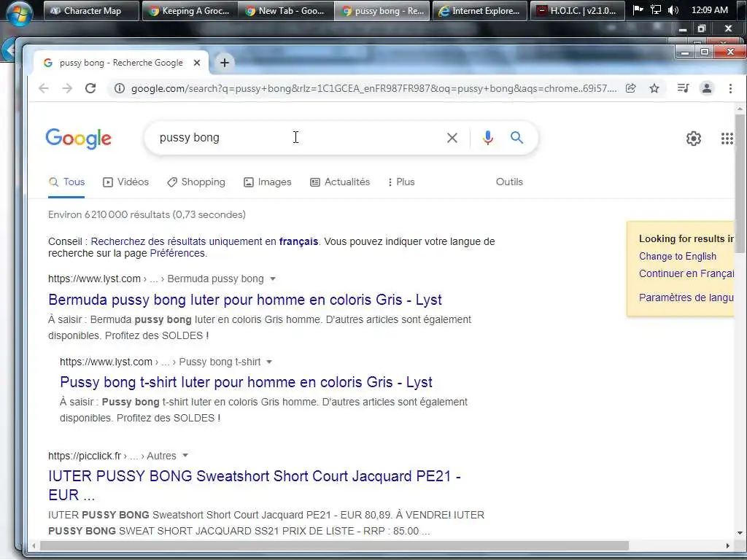Open the IUTER Sweatshort Short Court result
The height and width of the screenshot is (560, 747).
(x=255, y=485)
